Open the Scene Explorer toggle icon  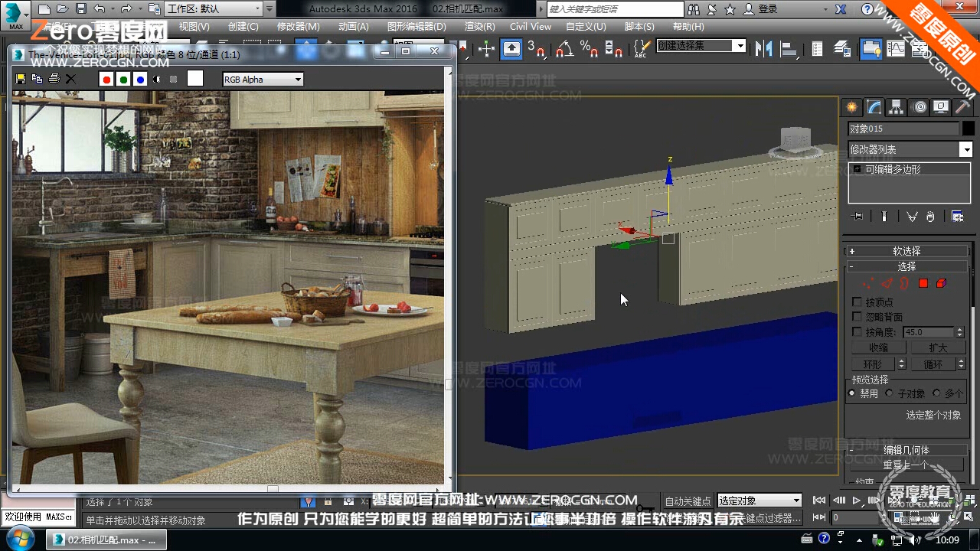817,49
